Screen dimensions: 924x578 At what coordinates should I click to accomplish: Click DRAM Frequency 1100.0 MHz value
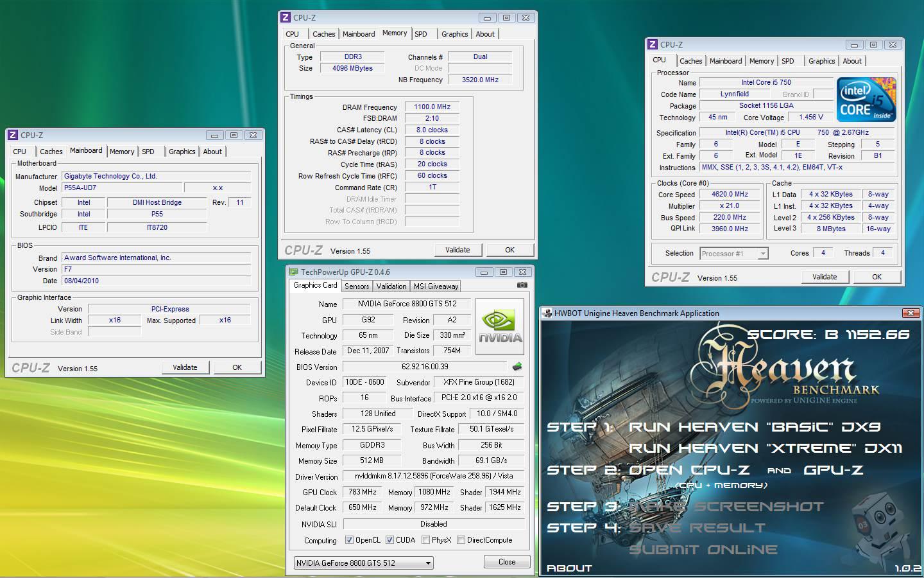[432, 107]
